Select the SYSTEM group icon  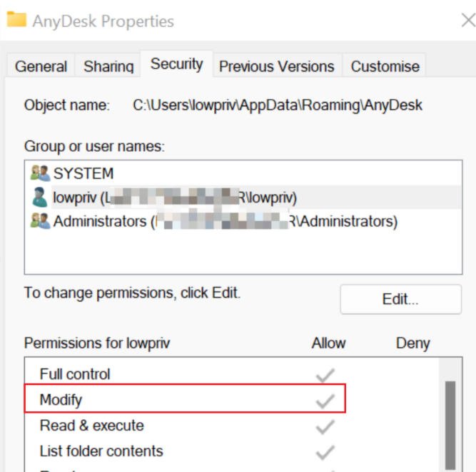(x=39, y=173)
